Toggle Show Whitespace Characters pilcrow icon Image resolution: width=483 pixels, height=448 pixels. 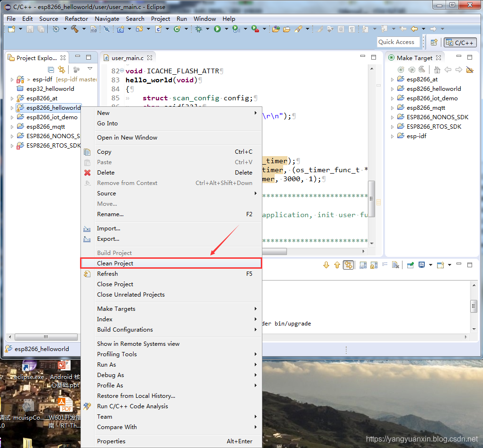pos(351,29)
